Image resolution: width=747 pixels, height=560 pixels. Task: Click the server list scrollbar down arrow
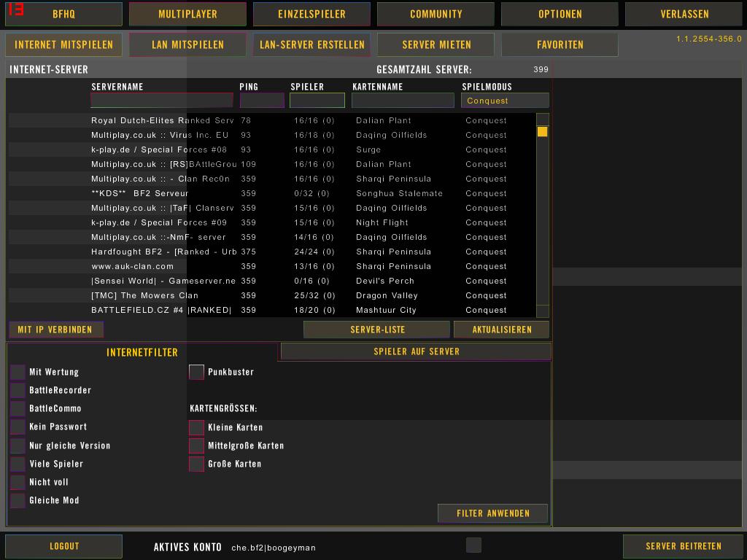click(x=543, y=311)
